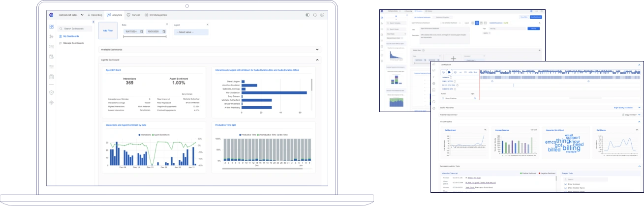Click the shield icon in left sidebar

(x=51, y=92)
